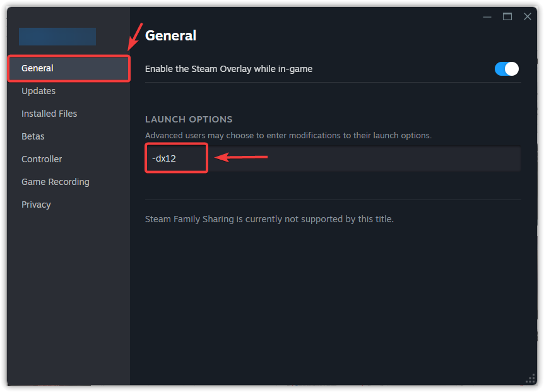This screenshot has height=392, width=544.
Task: Click the window resize grip at bottom right
Action: [x=530, y=379]
